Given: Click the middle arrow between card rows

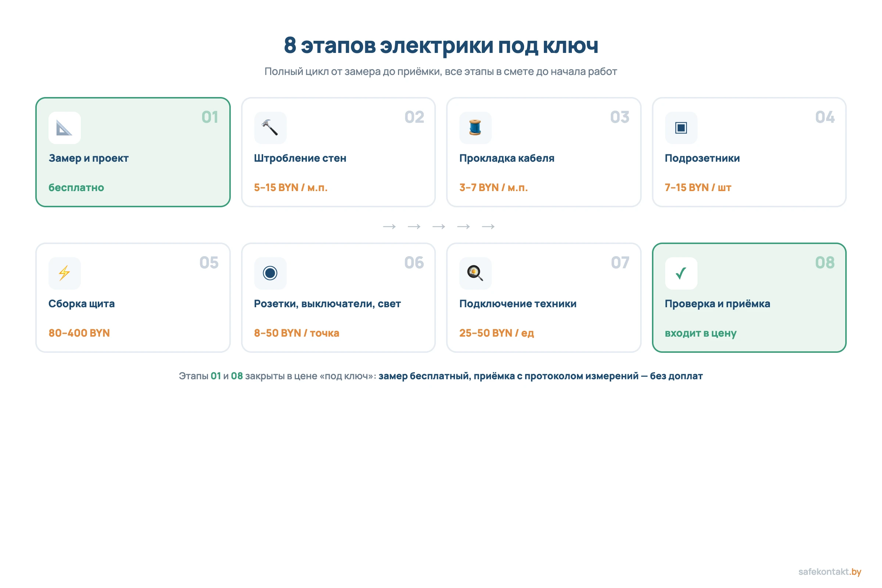Looking at the screenshot, I should (440, 226).
